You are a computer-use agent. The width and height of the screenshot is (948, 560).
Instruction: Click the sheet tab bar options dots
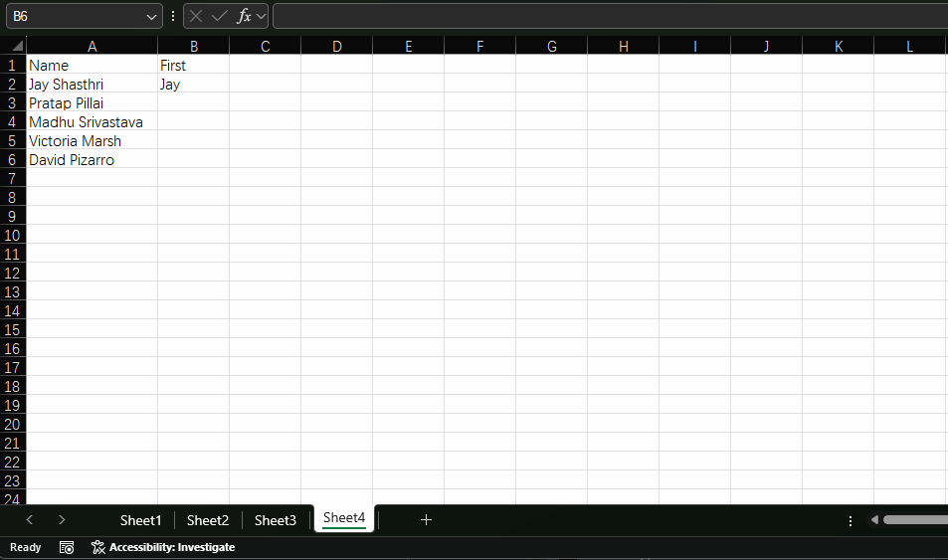(x=851, y=520)
